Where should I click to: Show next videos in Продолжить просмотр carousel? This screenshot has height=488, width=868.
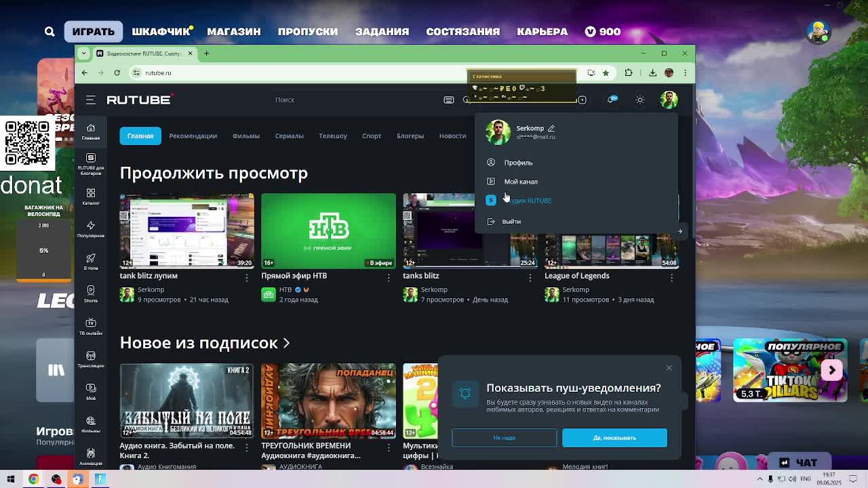680,231
